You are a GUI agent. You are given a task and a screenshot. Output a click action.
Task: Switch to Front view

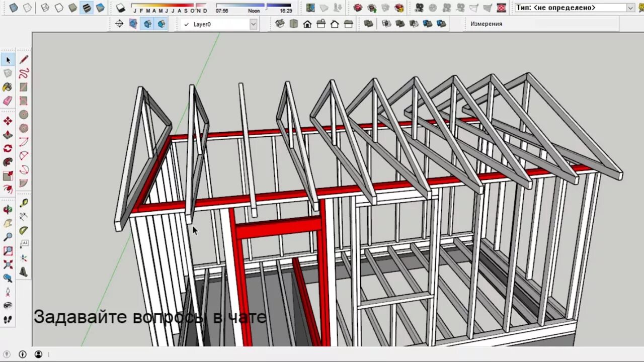click(x=307, y=24)
